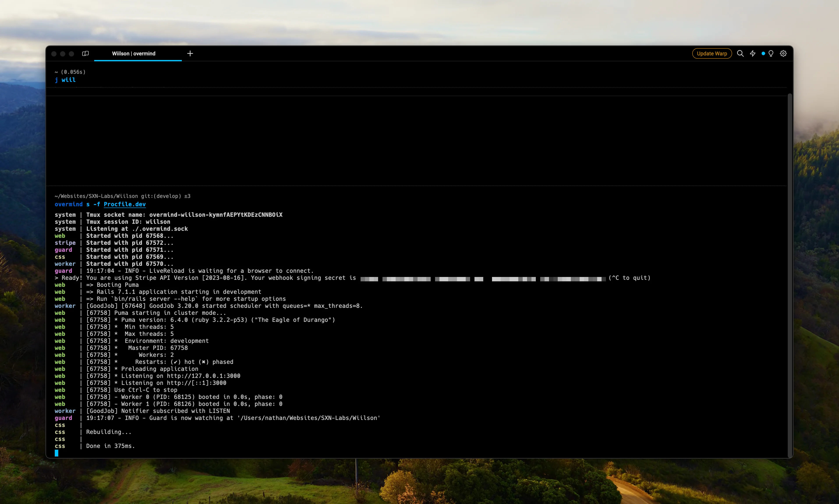Click 'The Eagle of Durango' version line
This screenshot has height=504, width=839.
pyautogui.click(x=211, y=320)
